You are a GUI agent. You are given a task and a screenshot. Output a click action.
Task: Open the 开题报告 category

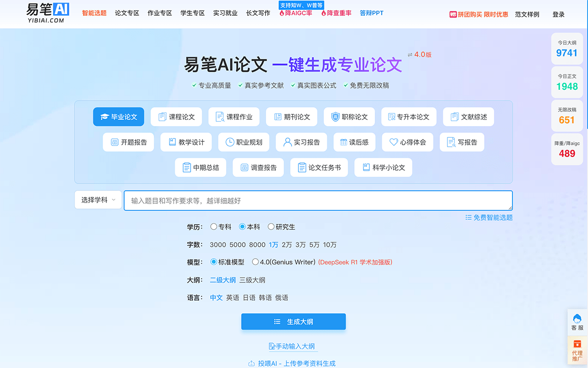coord(128,142)
